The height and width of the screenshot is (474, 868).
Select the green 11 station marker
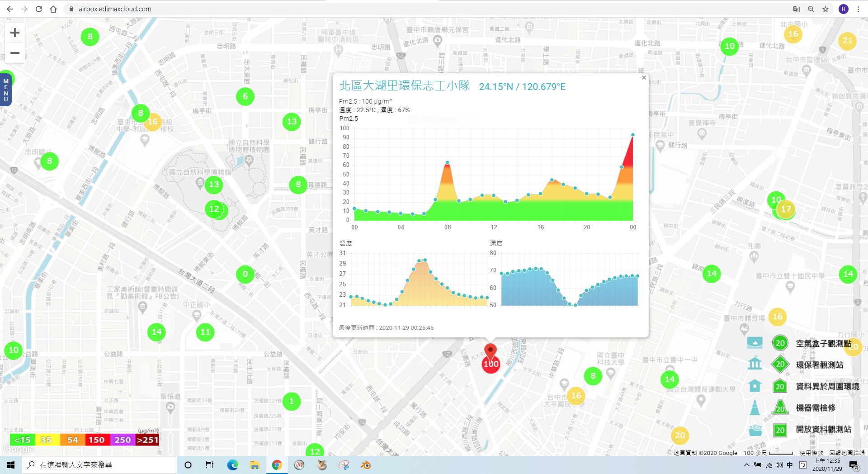tap(205, 332)
